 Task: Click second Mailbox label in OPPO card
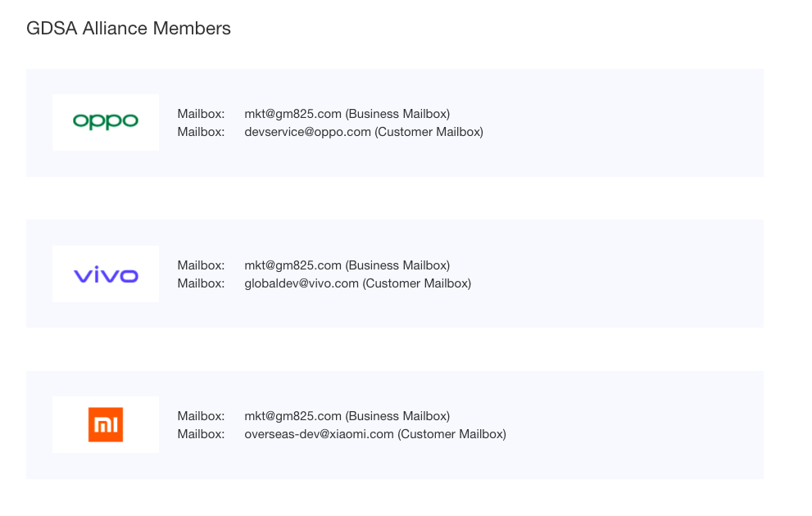(201, 132)
